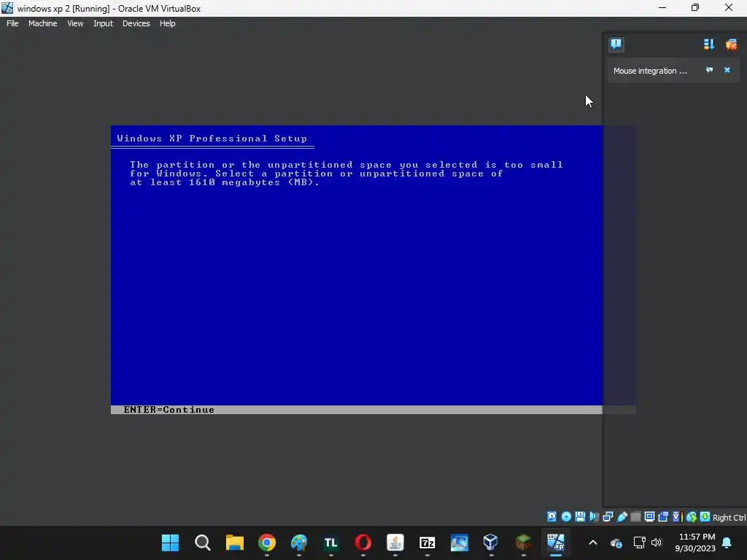Open the Windows Start menu
This screenshot has width=747, height=560.
[170, 542]
